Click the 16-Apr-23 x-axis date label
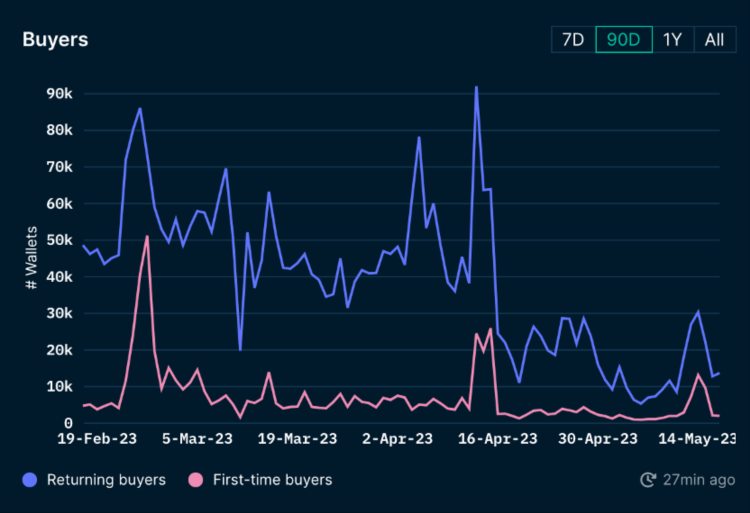Viewport: 750px width, 513px height. click(497, 439)
